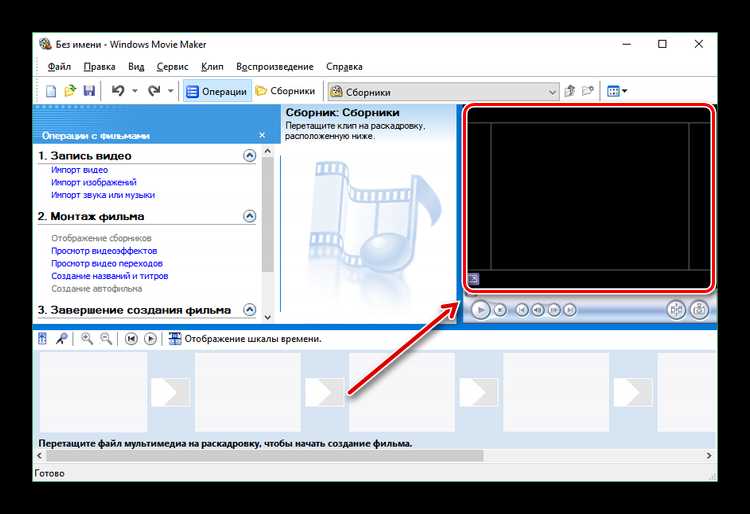The height and width of the screenshot is (514, 750).
Task: Open the undo history dropdown arrow
Action: (x=135, y=91)
